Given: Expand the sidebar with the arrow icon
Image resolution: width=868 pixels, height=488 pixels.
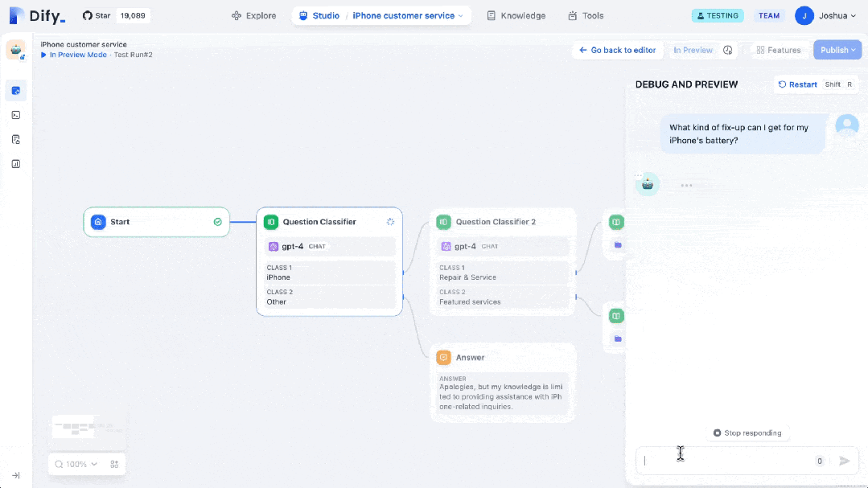Looking at the screenshot, I should pos(16,475).
